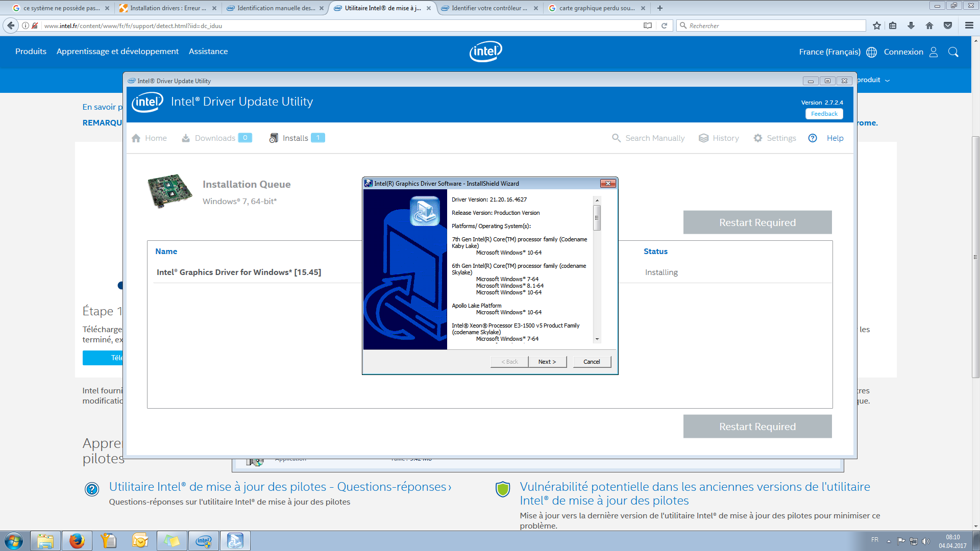The width and height of the screenshot is (980, 551).
Task: Open Apprentissage et développement menu
Action: point(117,52)
